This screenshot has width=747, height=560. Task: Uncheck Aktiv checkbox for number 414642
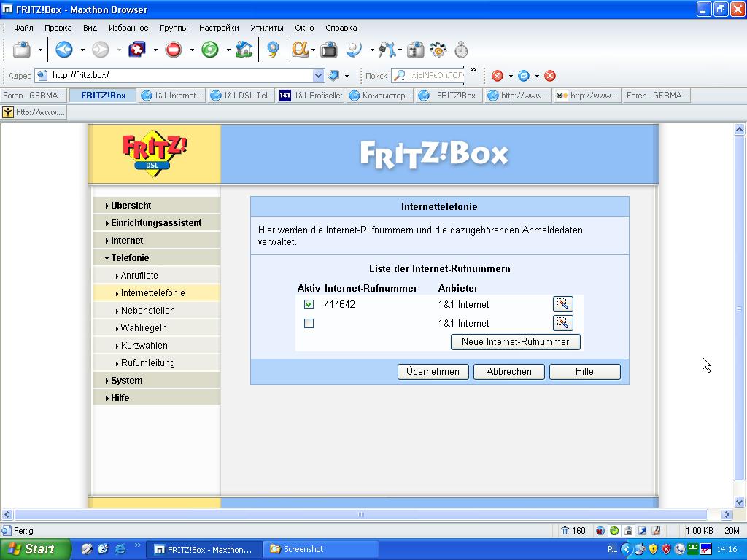[x=309, y=304]
